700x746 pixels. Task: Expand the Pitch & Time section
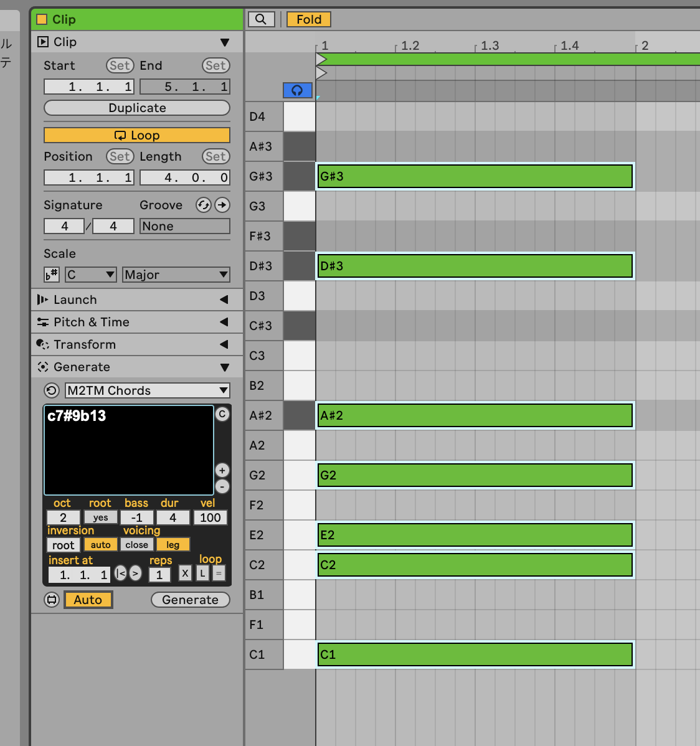coord(137,322)
